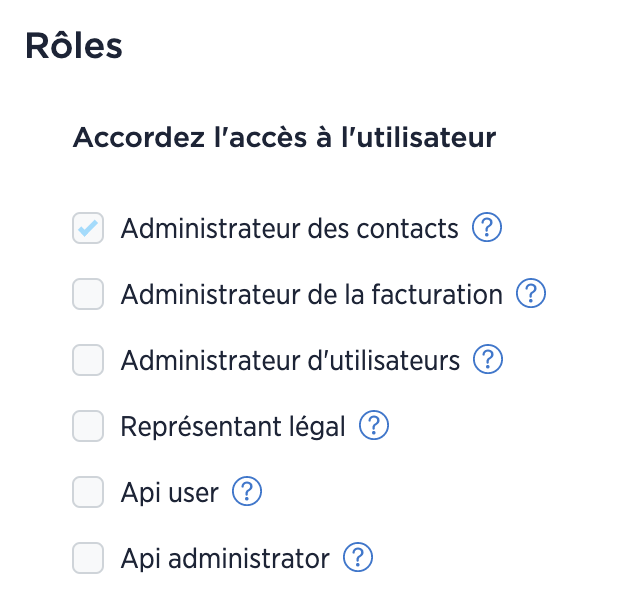Click the Rôles section heading
Screen dimensions: 626x610
74,46
